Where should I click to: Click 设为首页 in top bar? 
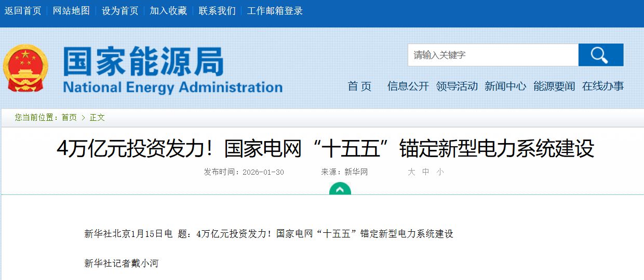pos(120,11)
